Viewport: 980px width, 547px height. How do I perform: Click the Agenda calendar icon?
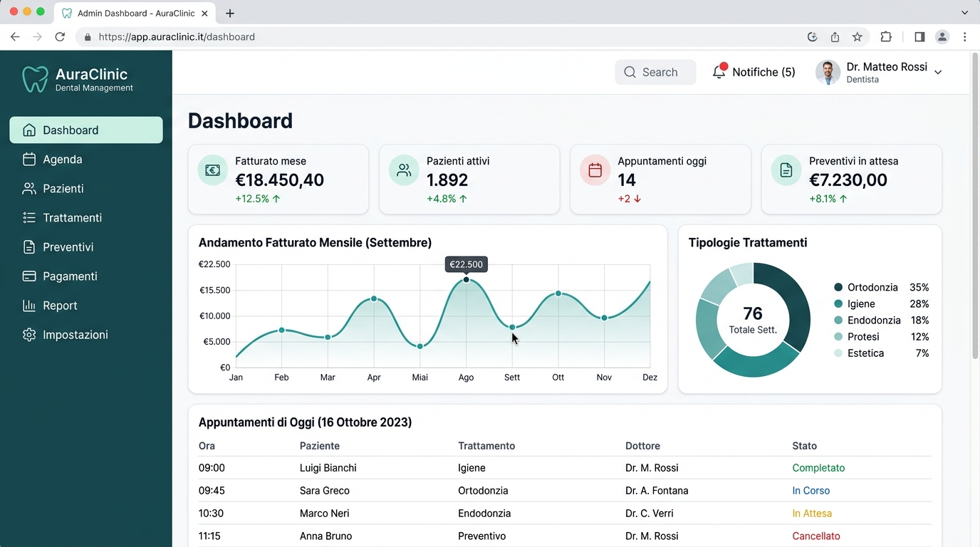click(x=29, y=160)
